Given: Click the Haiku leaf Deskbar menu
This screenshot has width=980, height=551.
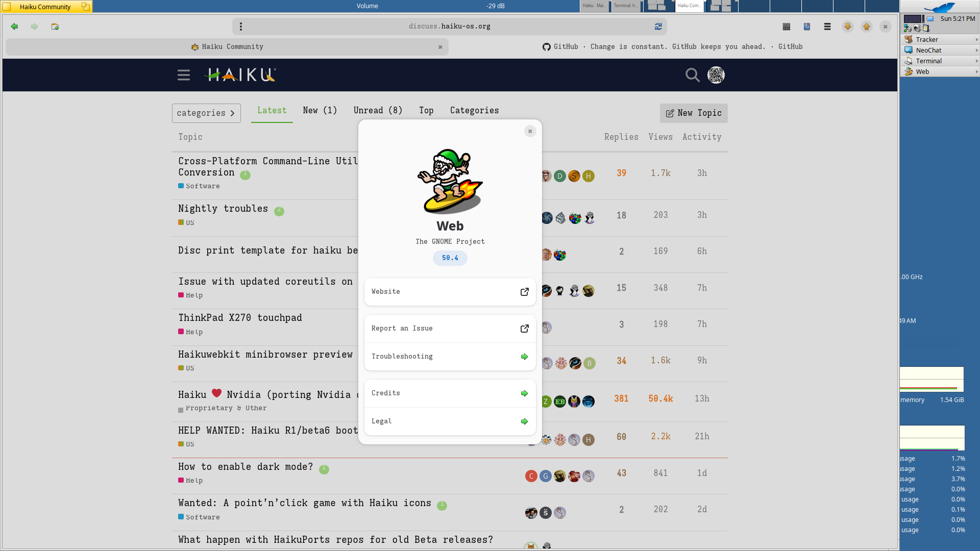Looking at the screenshot, I should (x=940, y=7).
